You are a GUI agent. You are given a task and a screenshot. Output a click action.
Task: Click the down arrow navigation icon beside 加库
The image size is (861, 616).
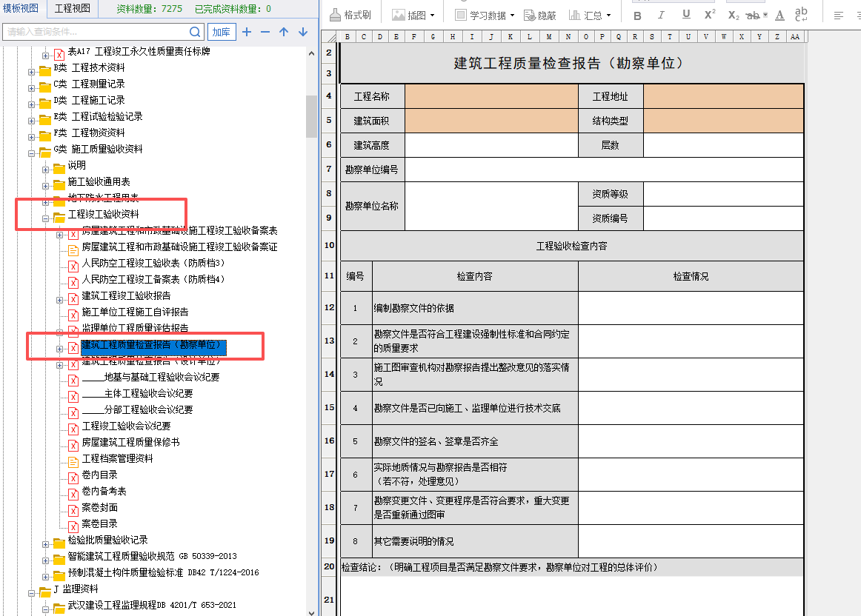pos(302,33)
